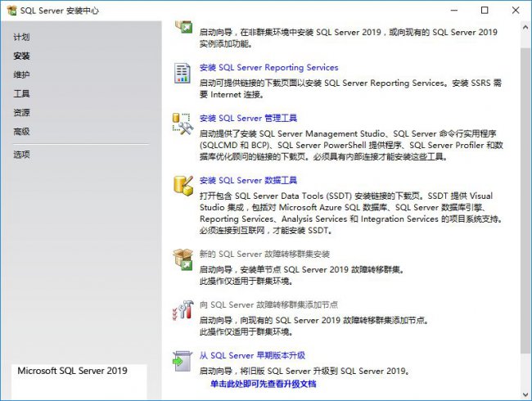The height and width of the screenshot is (401, 532).
Task: Open the 高级 sidebar page
Action: point(21,131)
